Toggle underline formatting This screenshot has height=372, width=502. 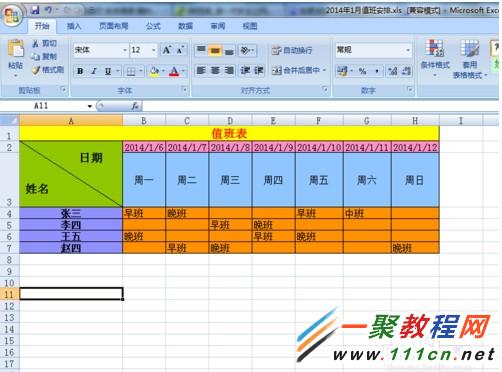(107, 71)
